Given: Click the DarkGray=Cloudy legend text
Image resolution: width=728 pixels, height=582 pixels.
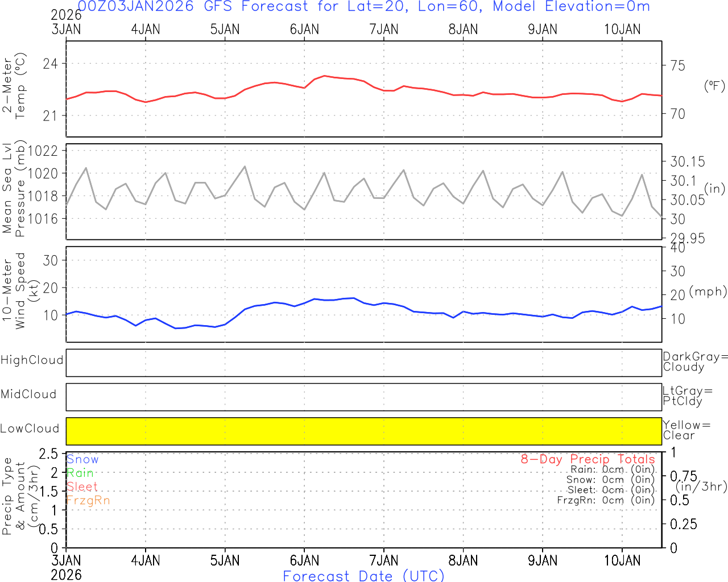Looking at the screenshot, I should click(695, 361).
